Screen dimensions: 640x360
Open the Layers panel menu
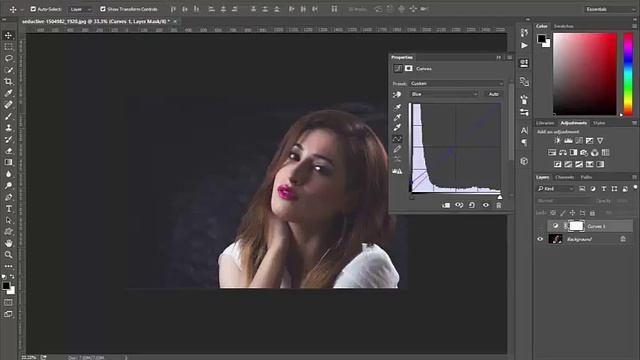tap(634, 177)
